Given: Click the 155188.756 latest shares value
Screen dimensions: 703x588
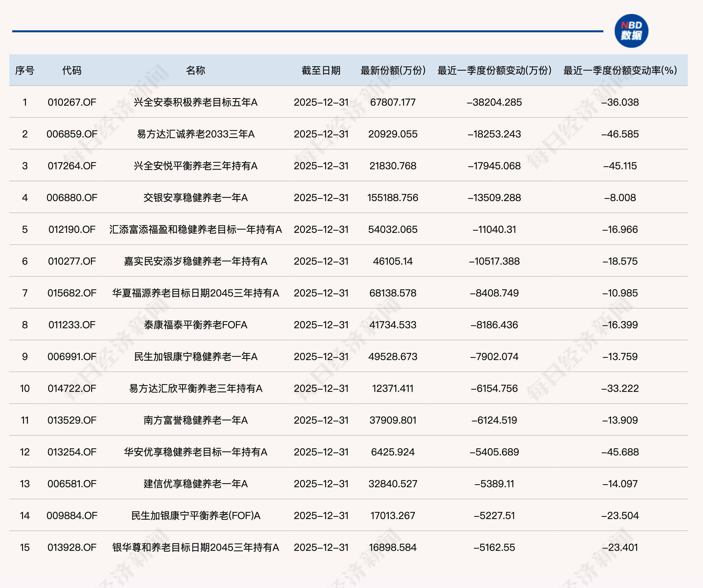Looking at the screenshot, I should coord(393,197).
